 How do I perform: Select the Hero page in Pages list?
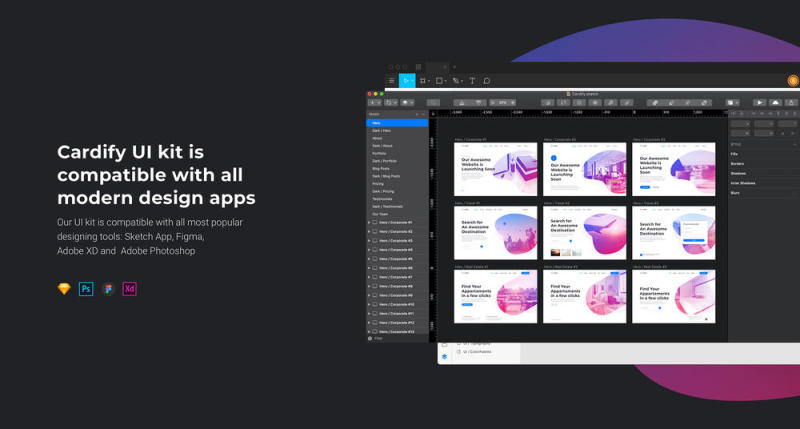click(397, 123)
